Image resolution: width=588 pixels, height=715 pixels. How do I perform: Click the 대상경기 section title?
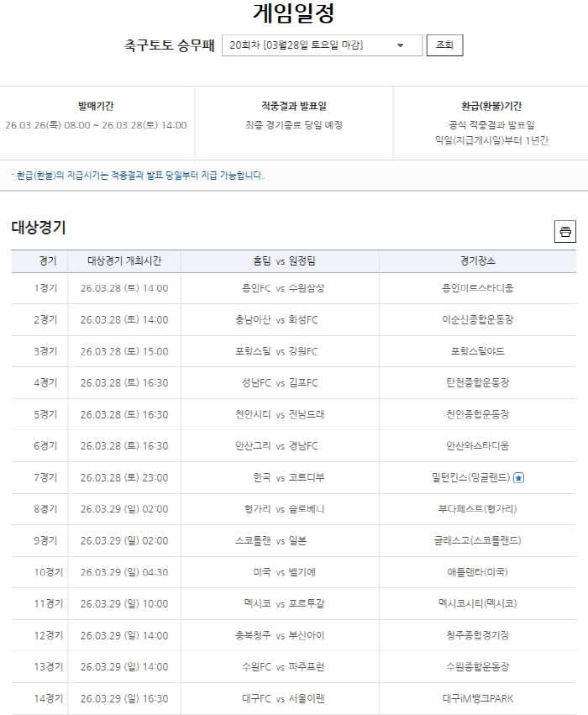(x=39, y=227)
